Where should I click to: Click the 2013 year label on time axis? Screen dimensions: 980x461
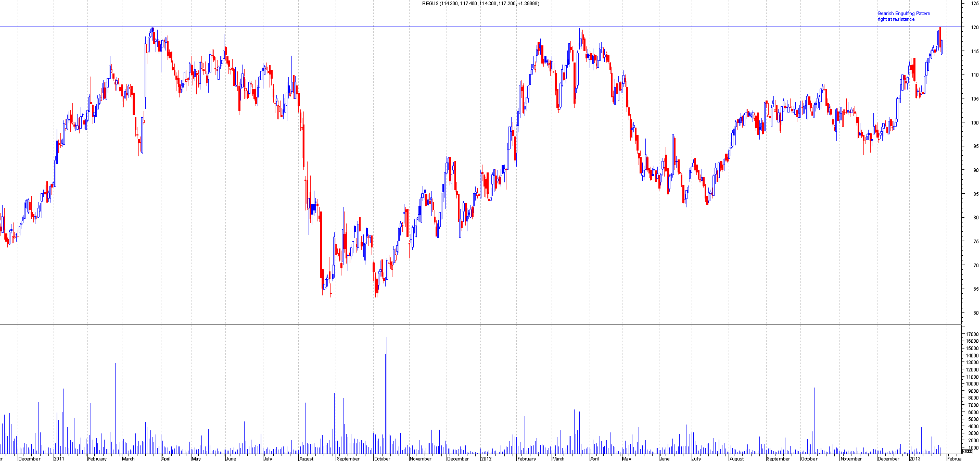click(915, 458)
